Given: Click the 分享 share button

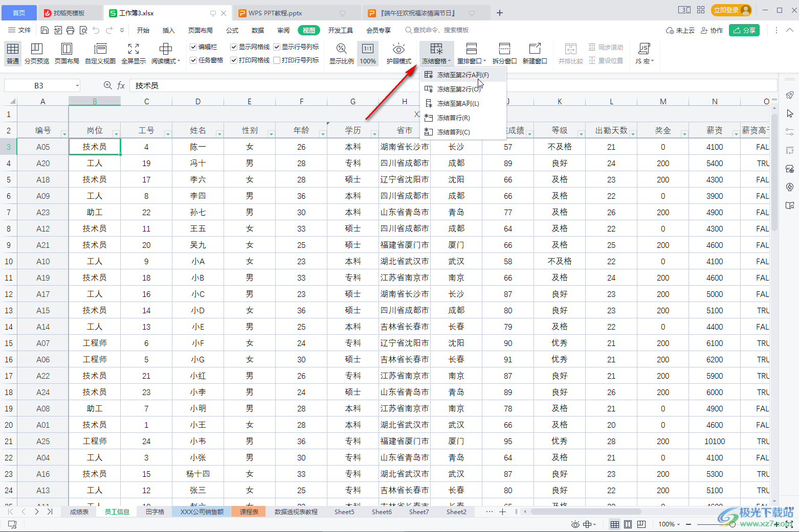Looking at the screenshot, I should point(744,30).
